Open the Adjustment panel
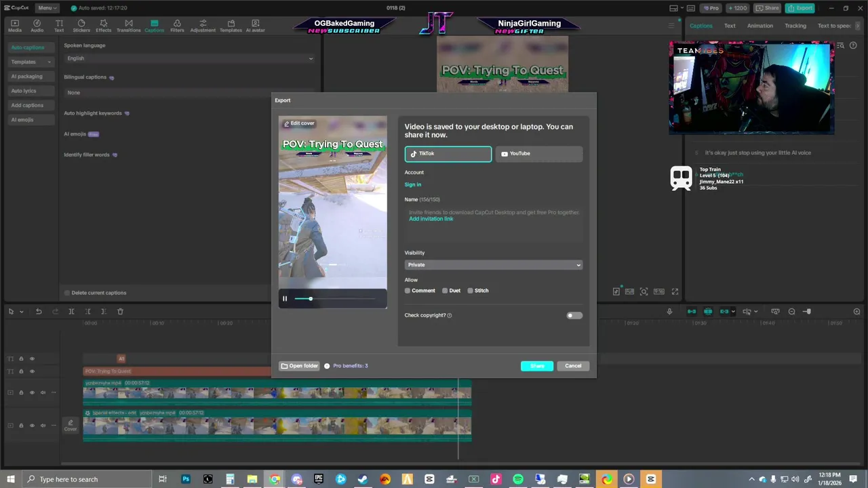Image resolution: width=868 pixels, height=488 pixels. [203, 26]
